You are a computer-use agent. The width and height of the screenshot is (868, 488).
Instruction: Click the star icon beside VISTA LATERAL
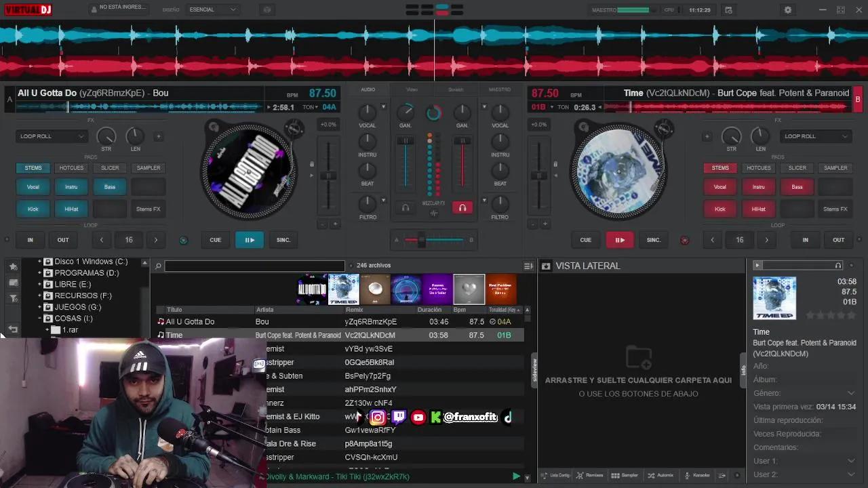pyautogui.click(x=546, y=266)
